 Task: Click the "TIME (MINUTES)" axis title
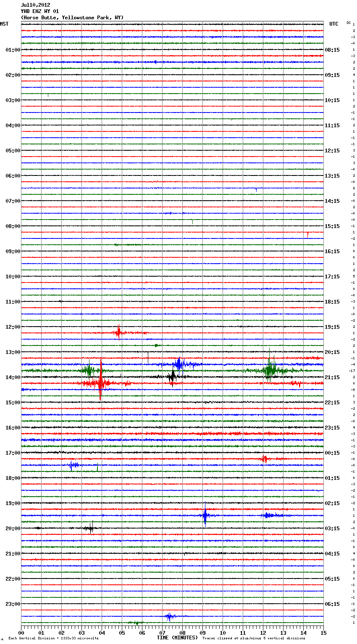(177, 638)
